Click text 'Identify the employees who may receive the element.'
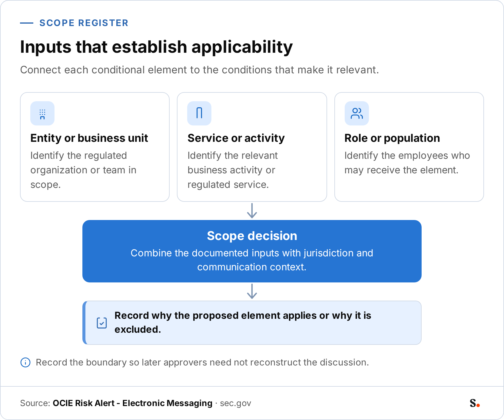The height and width of the screenshot is (420, 504). (x=407, y=163)
